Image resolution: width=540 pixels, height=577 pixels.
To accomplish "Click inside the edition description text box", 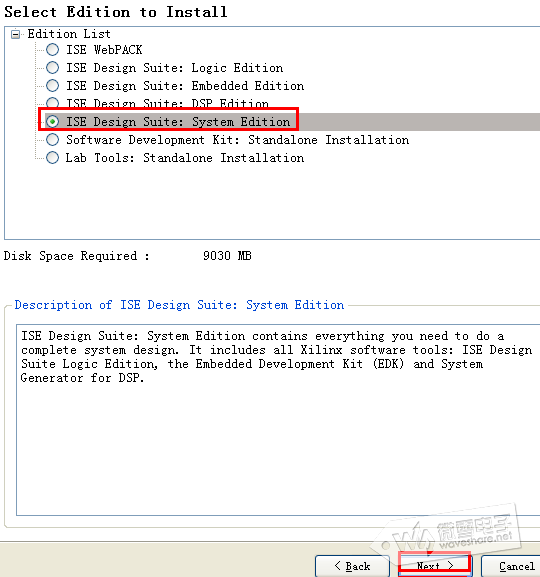I will (278, 420).
